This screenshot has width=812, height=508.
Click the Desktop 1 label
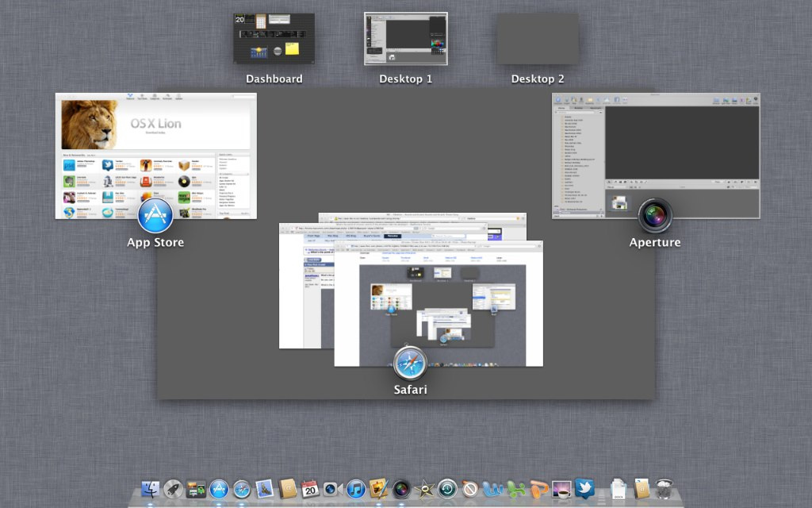405,79
